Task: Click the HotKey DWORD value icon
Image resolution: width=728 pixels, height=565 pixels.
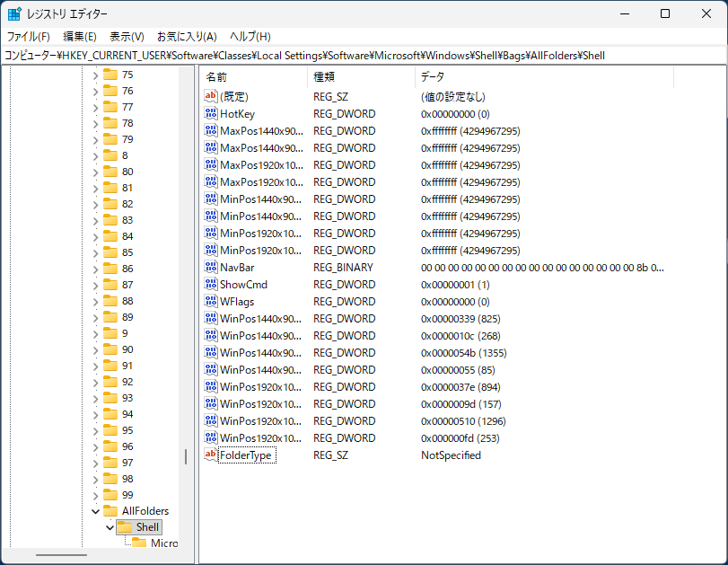Action: point(211,114)
